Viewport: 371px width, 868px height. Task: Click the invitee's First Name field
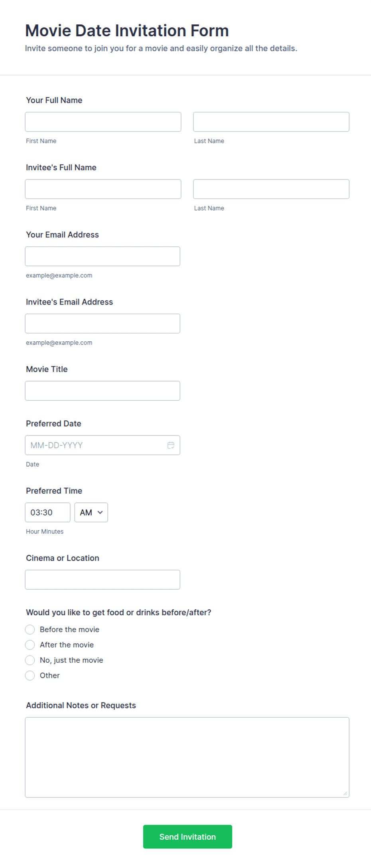(x=103, y=189)
